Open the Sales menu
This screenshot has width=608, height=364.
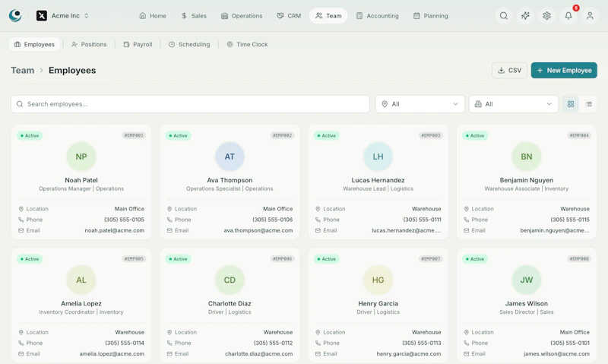coord(194,16)
